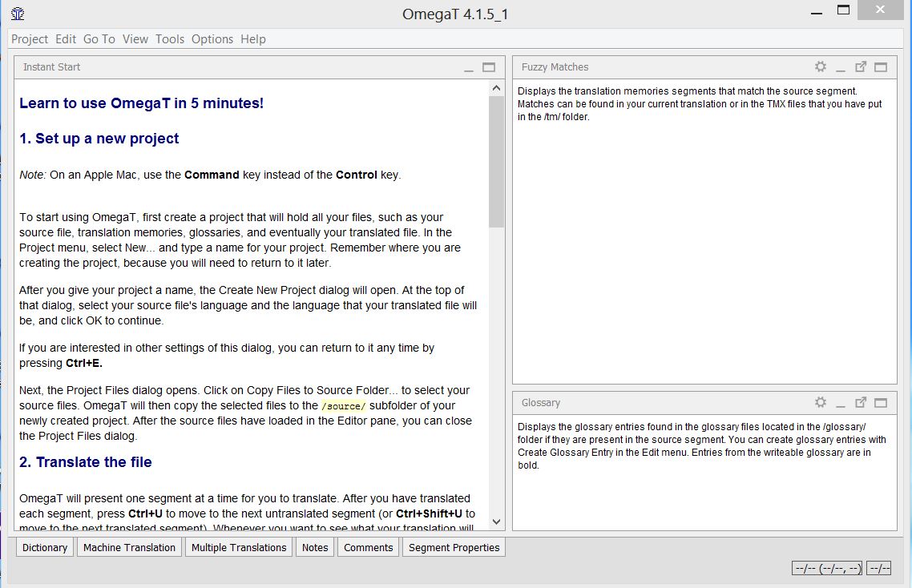
Task: Open the Edit menu
Action: coord(66,39)
